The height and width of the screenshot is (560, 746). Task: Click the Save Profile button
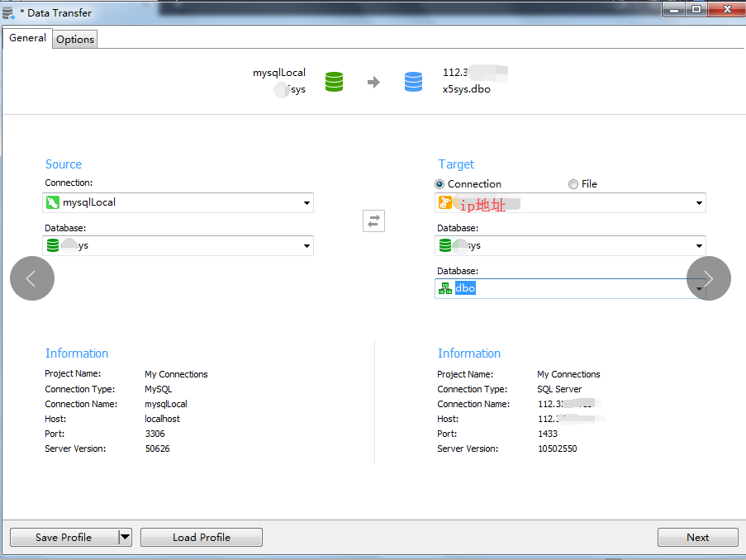(64, 537)
